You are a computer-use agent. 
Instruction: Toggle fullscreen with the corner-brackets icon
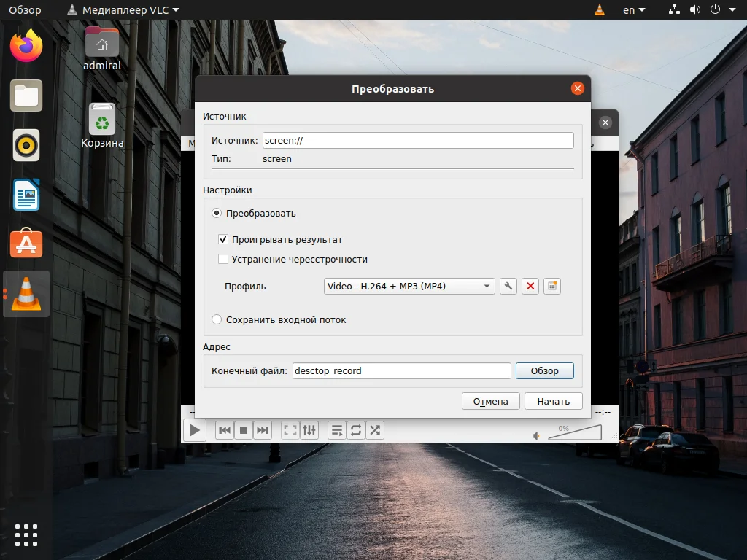point(288,430)
